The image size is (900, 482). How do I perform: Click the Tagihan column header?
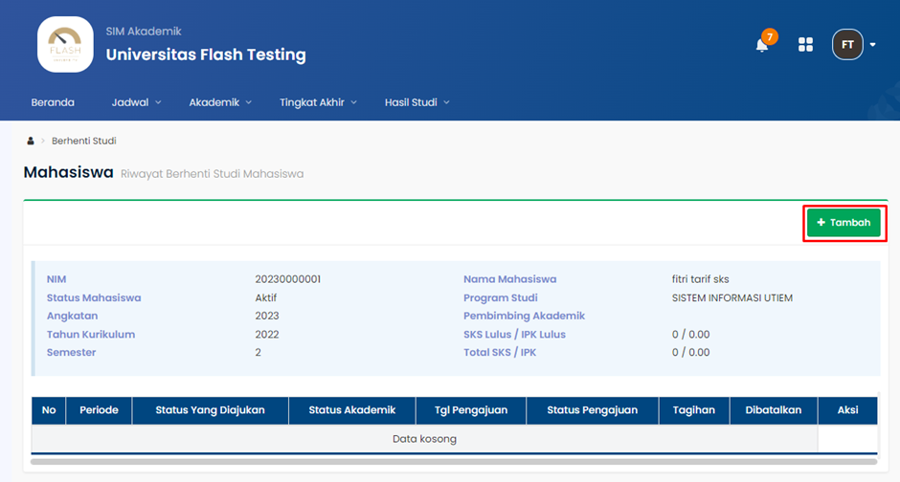coord(694,410)
